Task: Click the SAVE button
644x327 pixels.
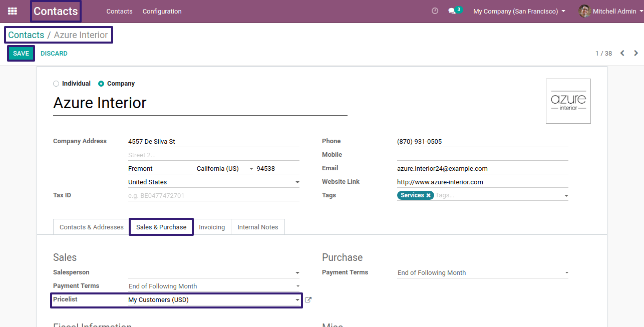Action: click(21, 54)
